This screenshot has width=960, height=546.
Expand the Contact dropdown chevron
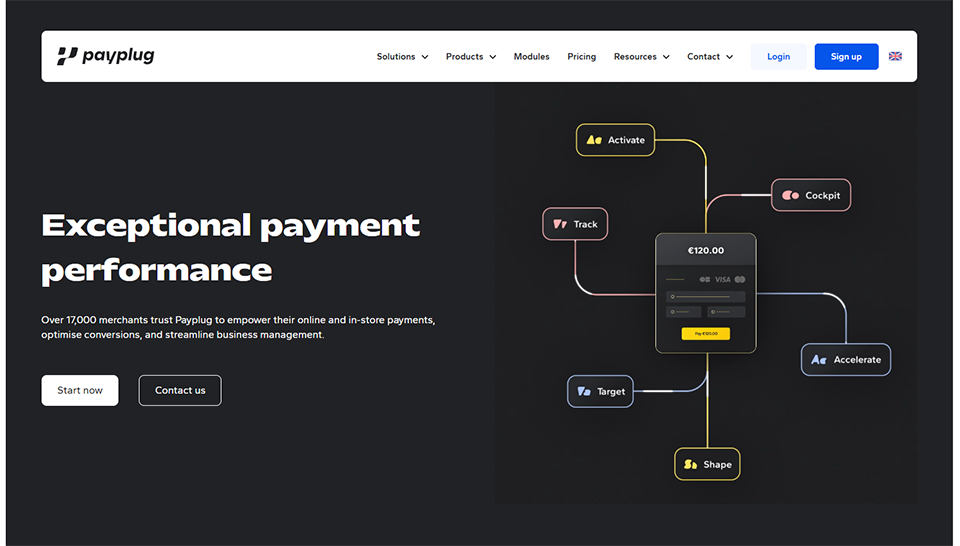pos(729,57)
